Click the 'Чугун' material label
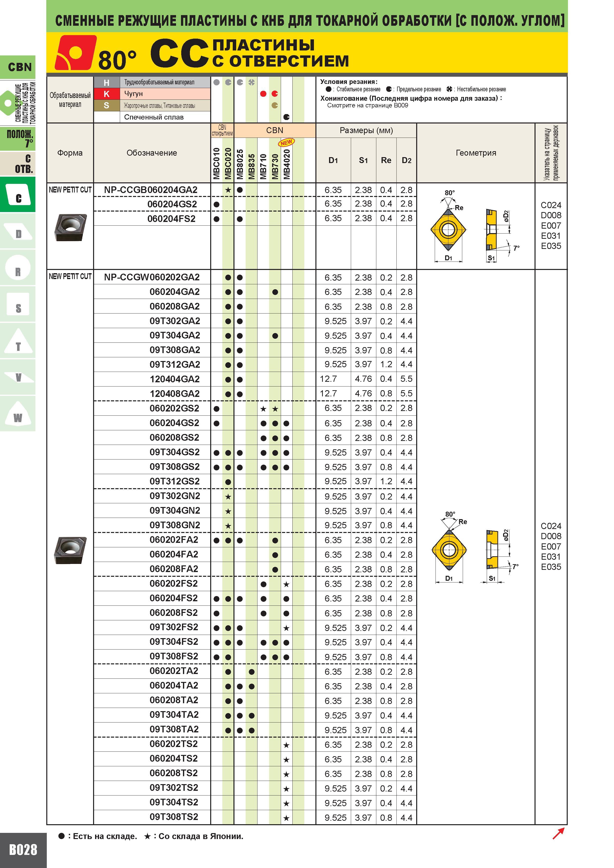614x868 pixels. point(133,94)
